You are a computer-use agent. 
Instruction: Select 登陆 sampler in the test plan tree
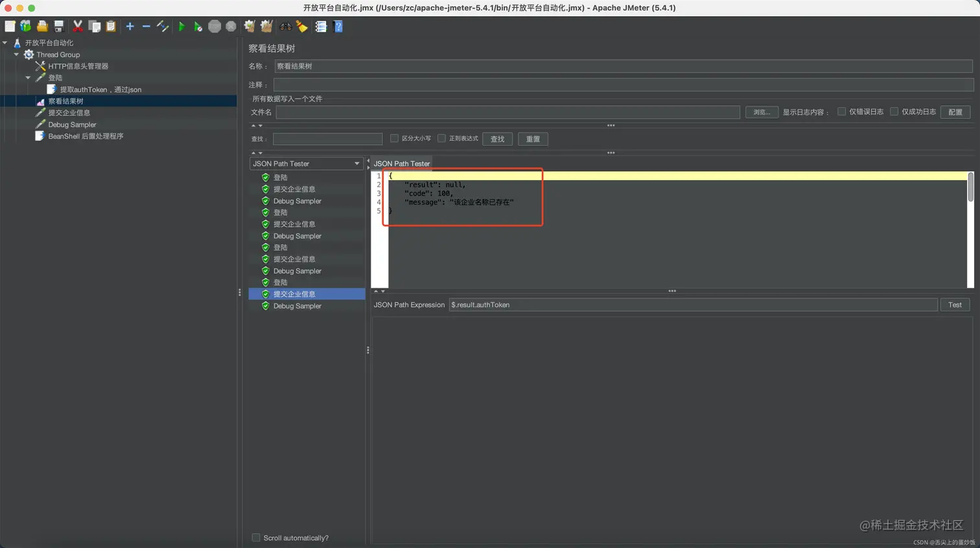(x=55, y=78)
